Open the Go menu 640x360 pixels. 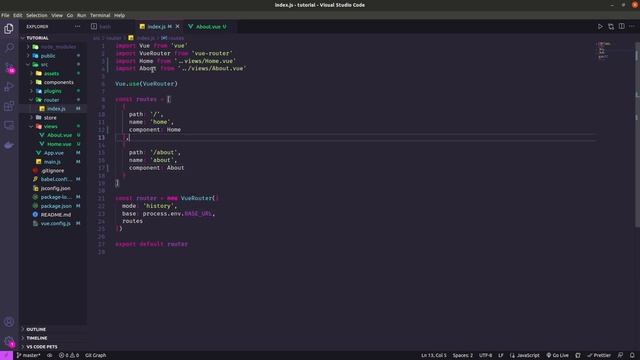[x=70, y=16]
